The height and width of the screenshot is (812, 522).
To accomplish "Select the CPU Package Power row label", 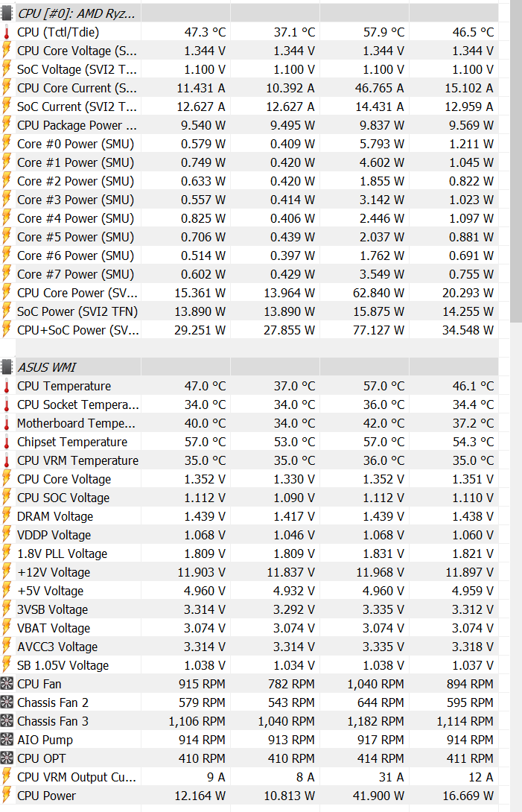I will click(77, 125).
